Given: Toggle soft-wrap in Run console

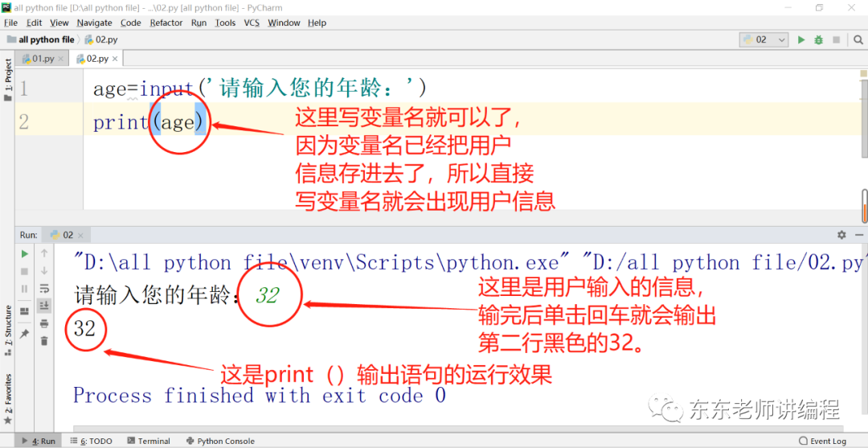Looking at the screenshot, I should coord(45,288).
